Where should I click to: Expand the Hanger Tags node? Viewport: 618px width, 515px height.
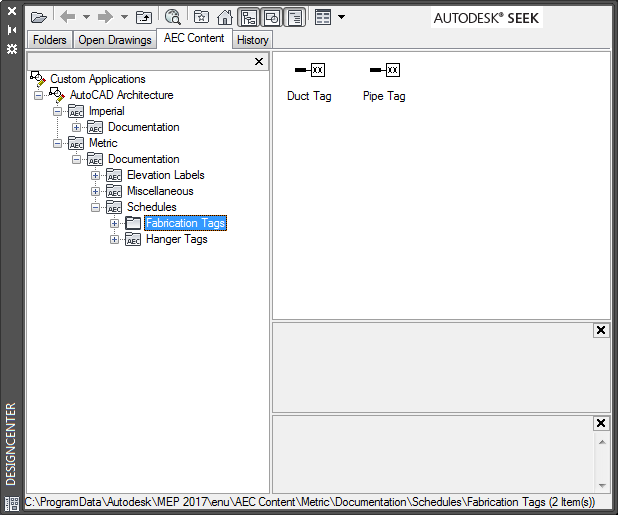click(114, 240)
